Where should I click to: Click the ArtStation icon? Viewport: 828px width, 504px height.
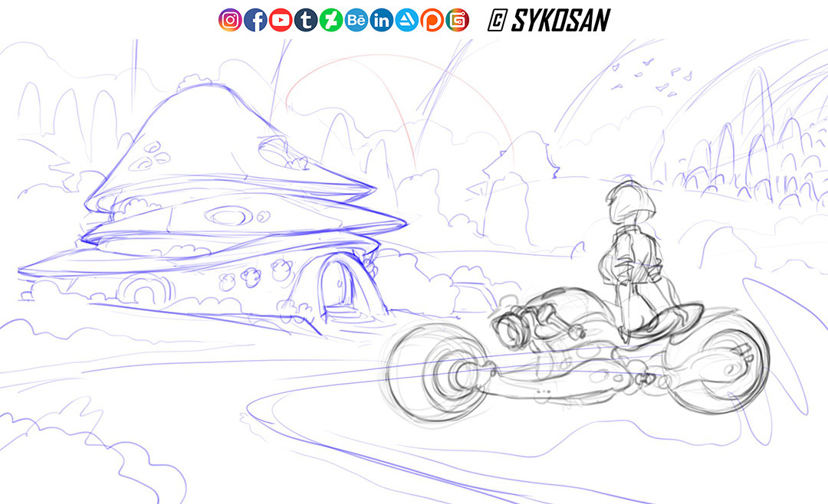tap(406, 20)
